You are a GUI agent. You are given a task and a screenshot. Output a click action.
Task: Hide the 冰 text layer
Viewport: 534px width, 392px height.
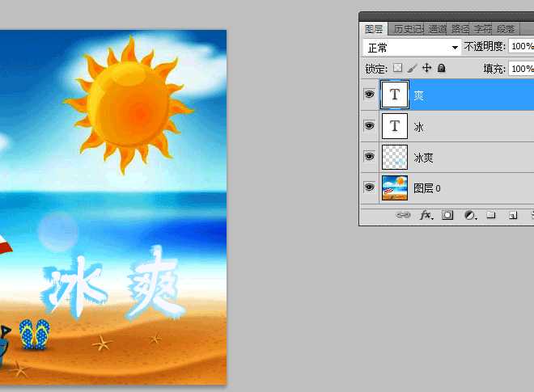click(369, 126)
